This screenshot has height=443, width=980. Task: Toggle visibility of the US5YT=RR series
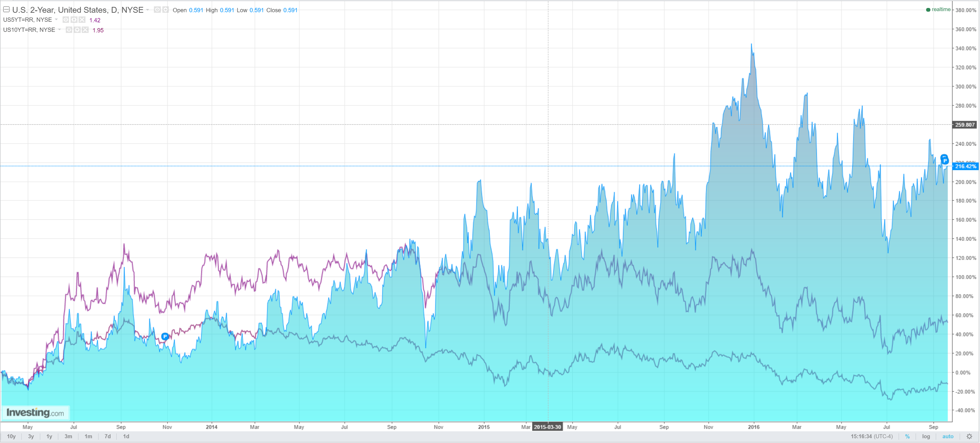(66, 20)
